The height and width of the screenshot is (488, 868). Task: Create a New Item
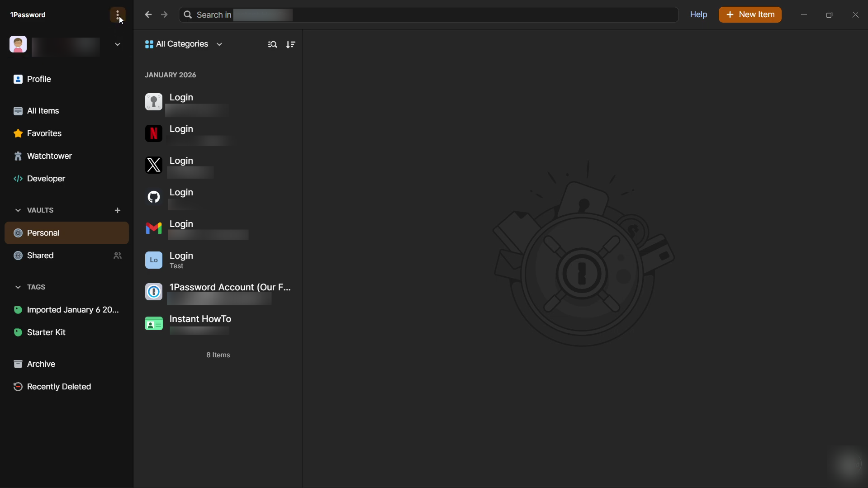750,15
